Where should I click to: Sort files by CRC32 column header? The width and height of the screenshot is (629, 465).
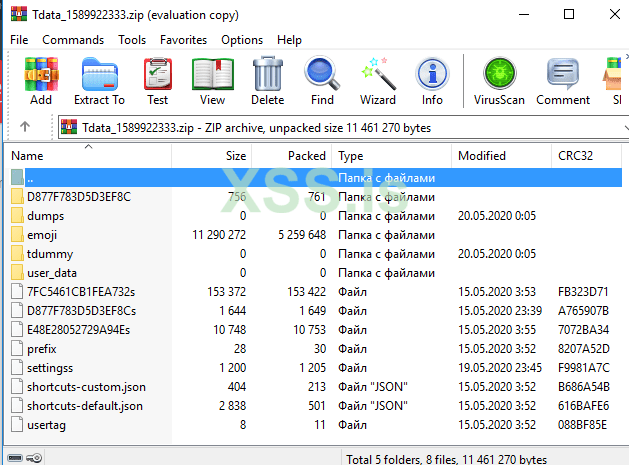[x=587, y=156]
